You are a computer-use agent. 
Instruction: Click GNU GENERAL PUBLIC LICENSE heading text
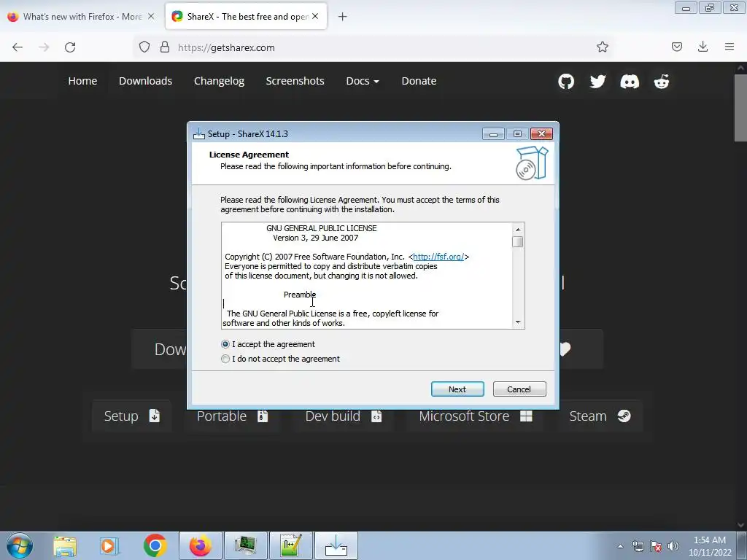tap(322, 228)
